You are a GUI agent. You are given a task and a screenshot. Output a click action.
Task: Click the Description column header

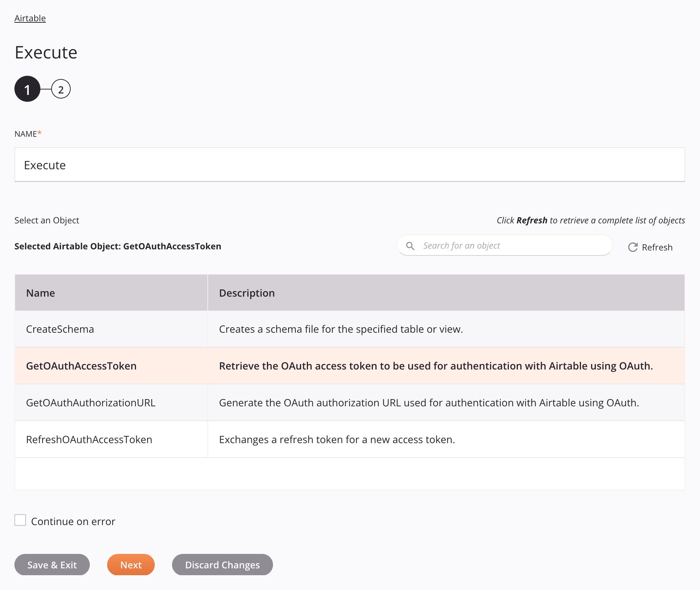pyautogui.click(x=446, y=293)
